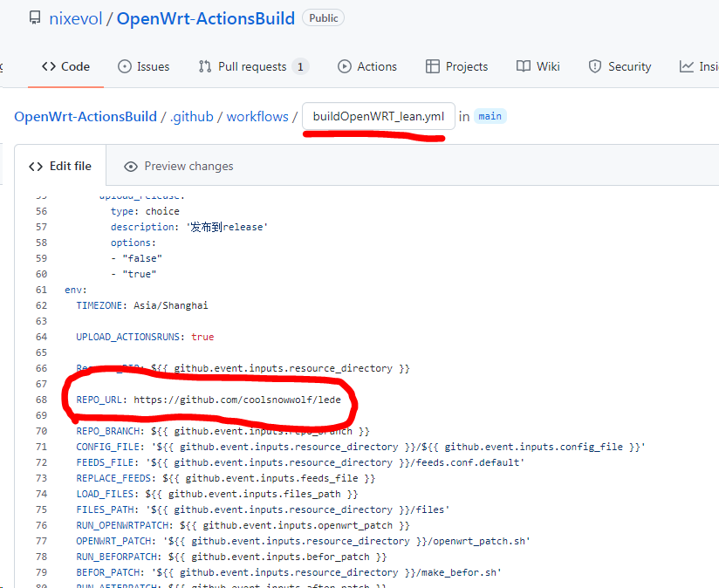
Task: Click the Projects table icon
Action: [x=433, y=66]
